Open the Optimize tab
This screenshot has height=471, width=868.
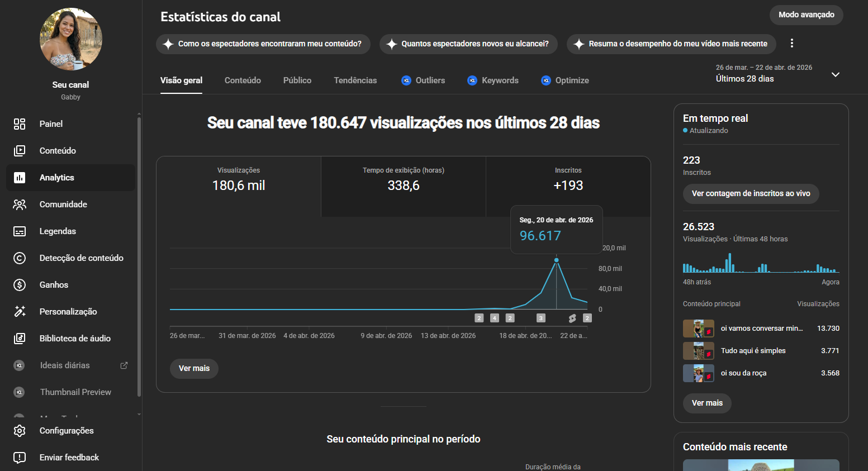pos(565,80)
